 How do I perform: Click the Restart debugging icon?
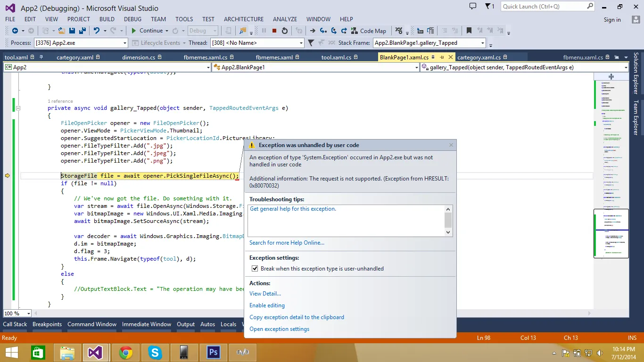tap(285, 31)
